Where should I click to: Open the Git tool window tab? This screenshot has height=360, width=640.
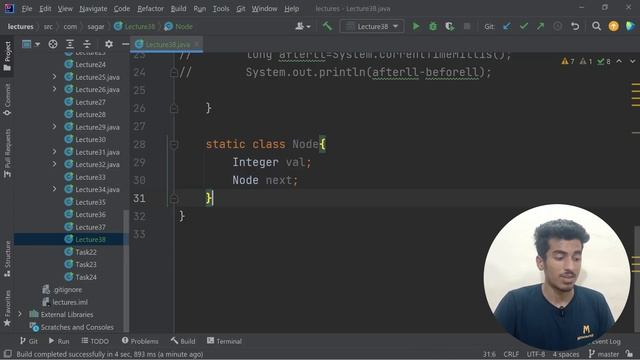click(29, 341)
